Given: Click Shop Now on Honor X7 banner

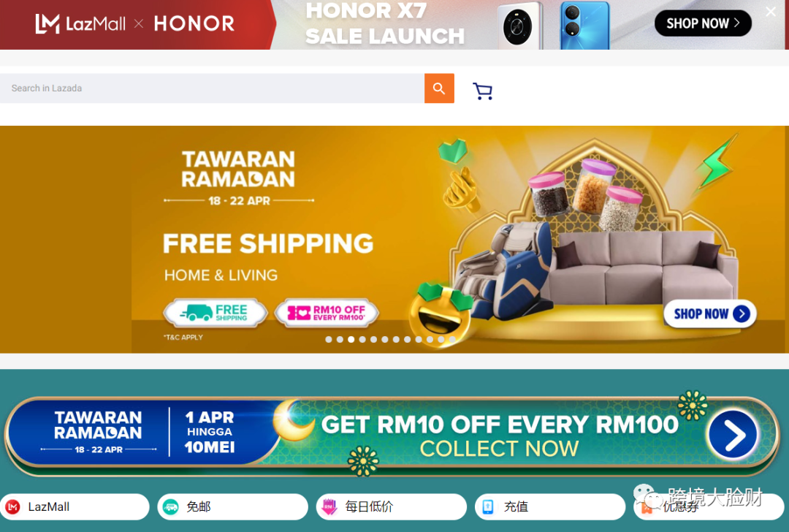Looking at the screenshot, I should [x=703, y=23].
